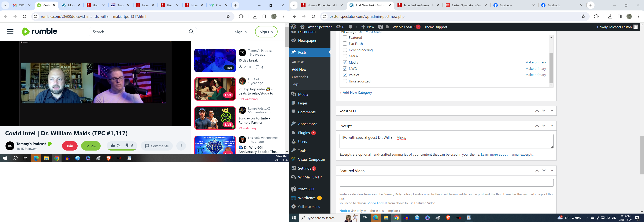Expand the Yoast SEO panel toggle arrow
Screen dimensions: 644x222
(552, 111)
